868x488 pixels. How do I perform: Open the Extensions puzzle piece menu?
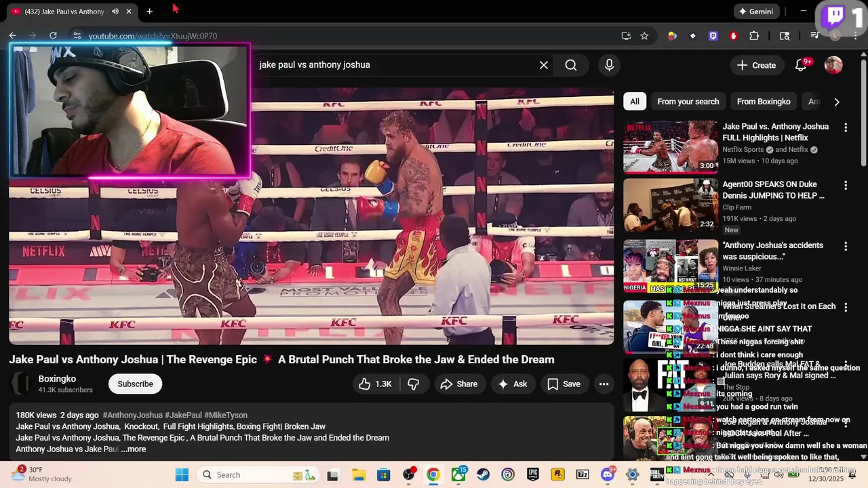[754, 36]
